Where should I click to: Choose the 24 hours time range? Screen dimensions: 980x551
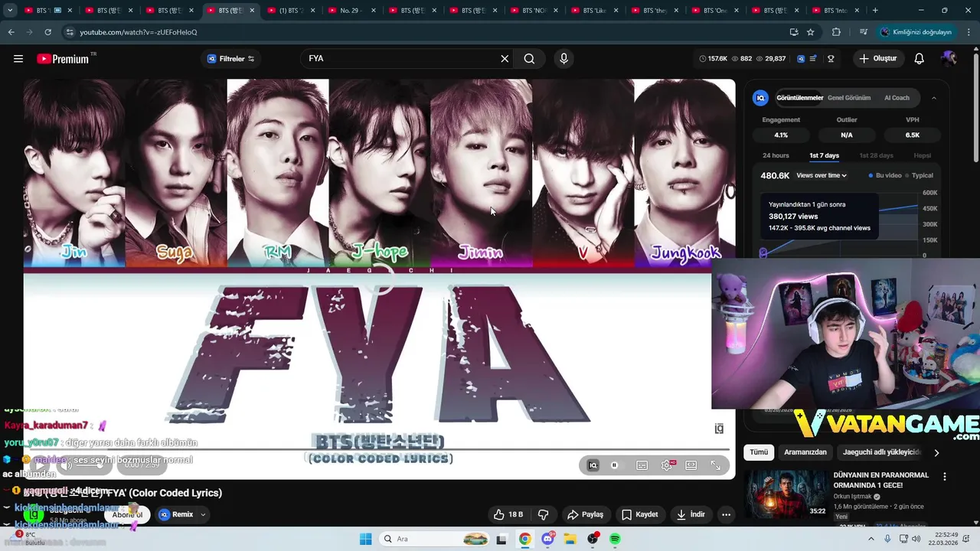coord(776,155)
